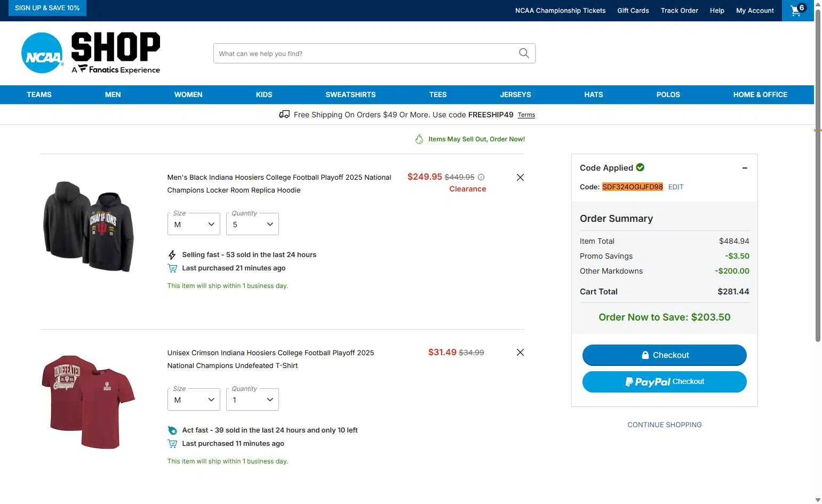Click the search magnifier icon

(524, 53)
